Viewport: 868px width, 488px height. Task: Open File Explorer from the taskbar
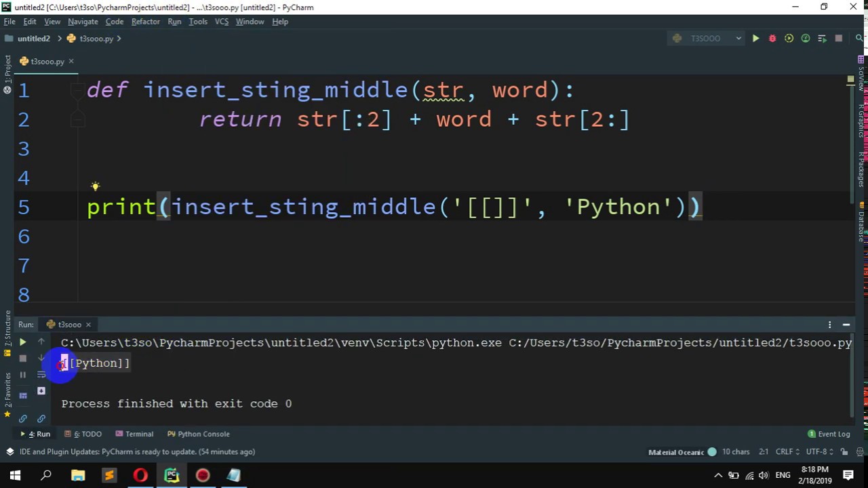click(78, 476)
